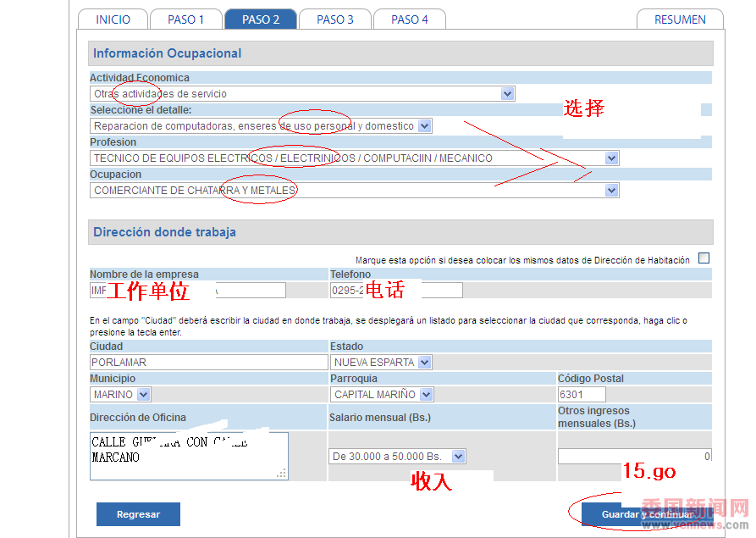Click the Dirección de Oficina text area
Viewport: 756px width, 538px height.
(189, 456)
